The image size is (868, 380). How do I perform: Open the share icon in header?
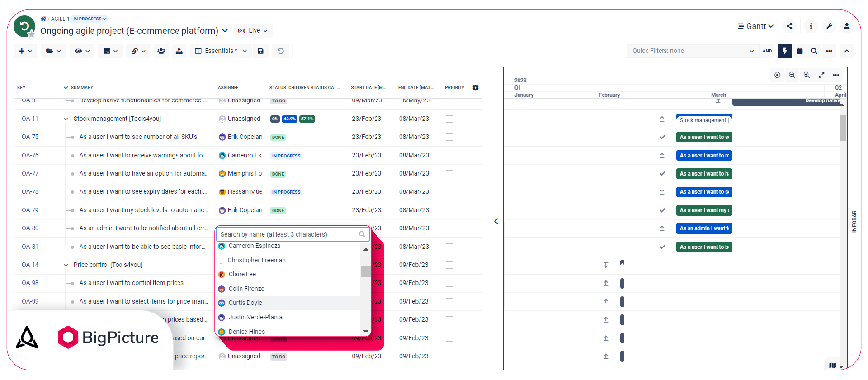coord(789,26)
